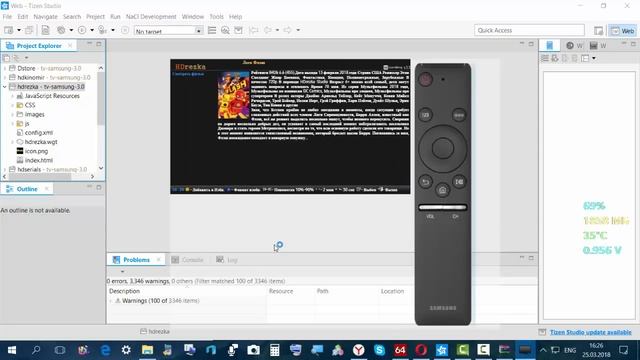Click the 123 number pad button on the remote
This screenshot has height=360, width=640.
pyautogui.click(x=425, y=115)
